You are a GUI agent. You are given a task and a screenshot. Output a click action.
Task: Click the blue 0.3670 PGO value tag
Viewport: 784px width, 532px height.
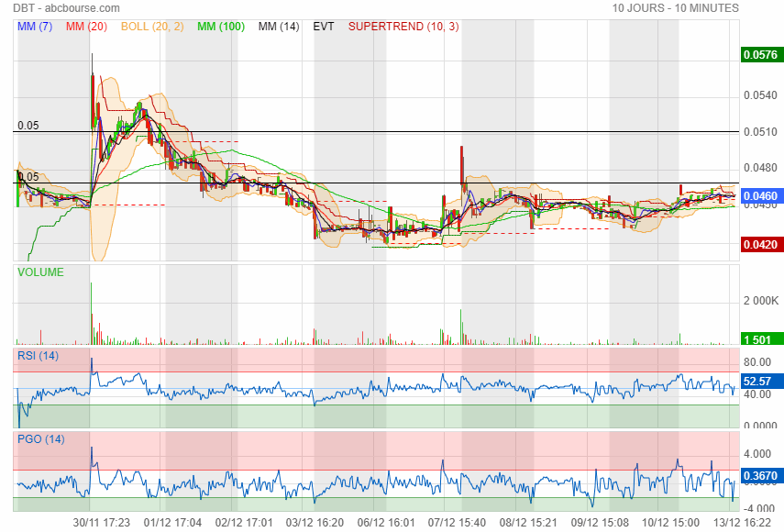point(762,475)
